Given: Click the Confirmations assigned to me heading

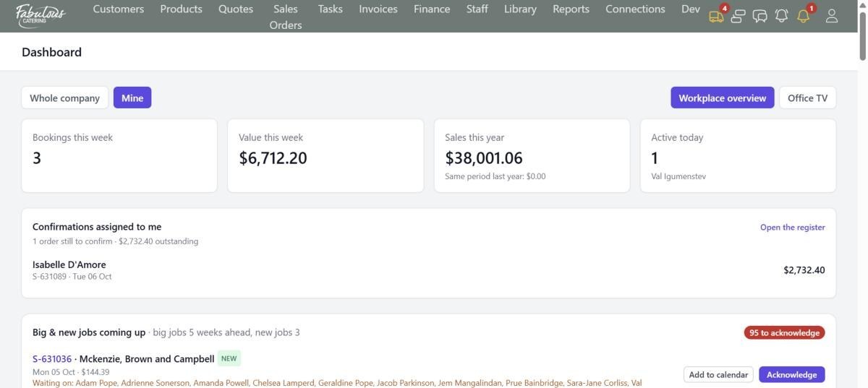Looking at the screenshot, I should (x=97, y=227).
